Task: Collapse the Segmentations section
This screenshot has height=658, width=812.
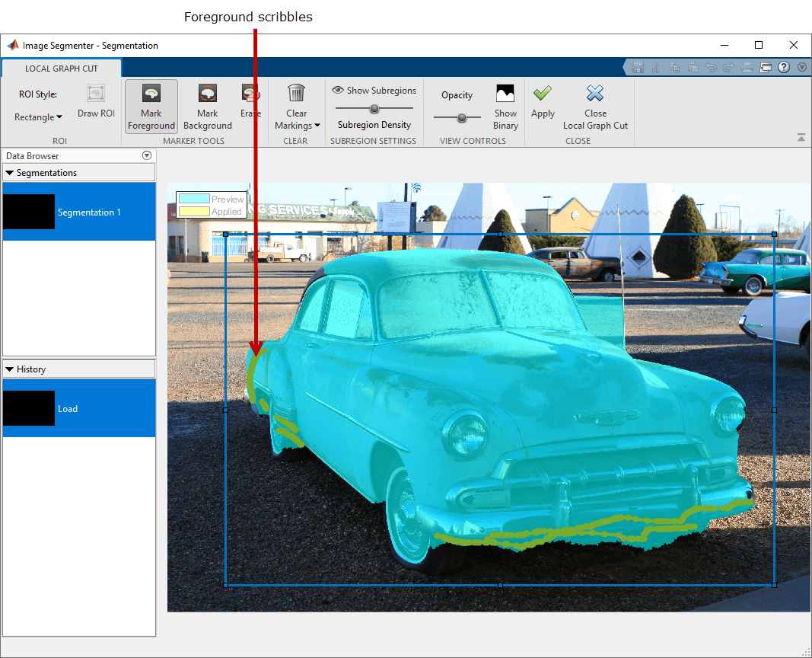Action: pos(10,173)
